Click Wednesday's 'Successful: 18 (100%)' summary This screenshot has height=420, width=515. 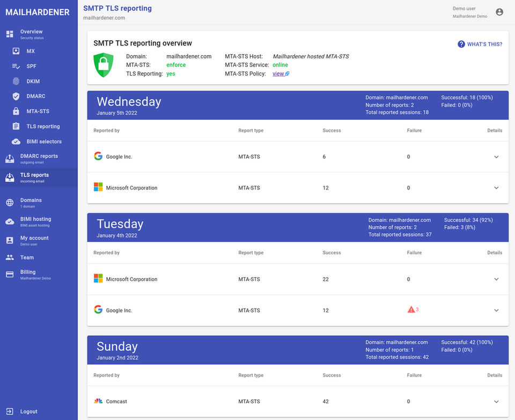(x=467, y=98)
